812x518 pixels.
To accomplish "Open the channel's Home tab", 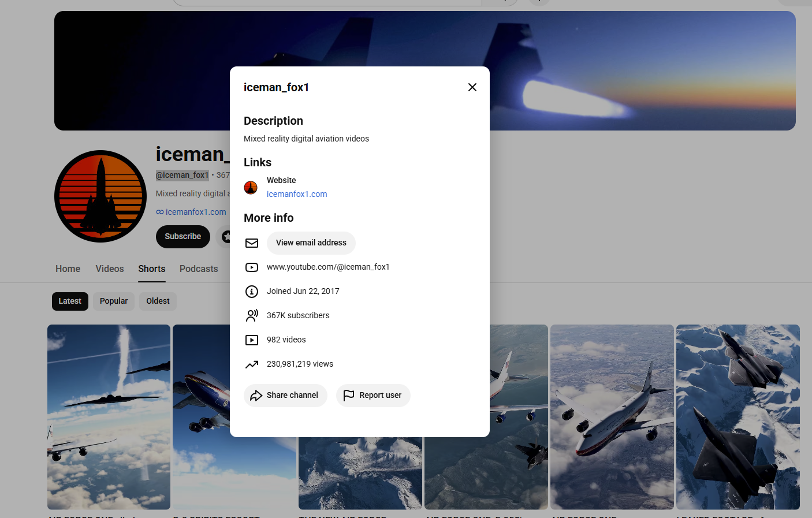I will (68, 269).
